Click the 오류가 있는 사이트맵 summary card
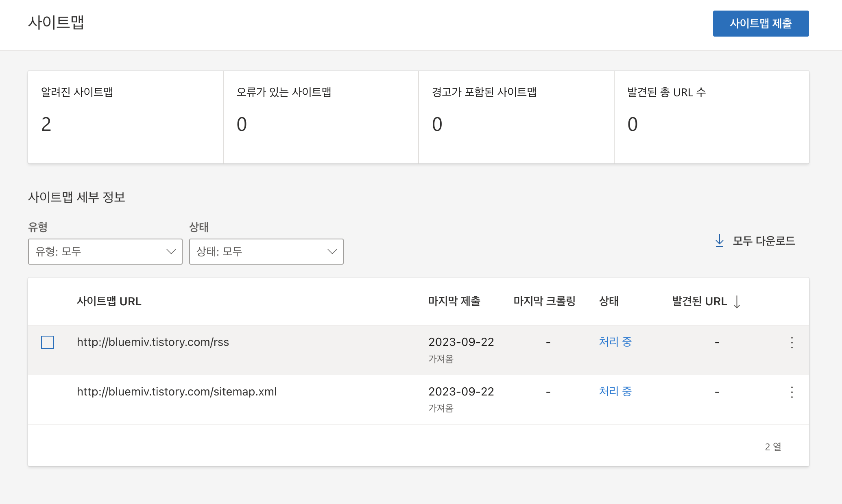Viewport: 842px width, 504px height. click(x=321, y=117)
